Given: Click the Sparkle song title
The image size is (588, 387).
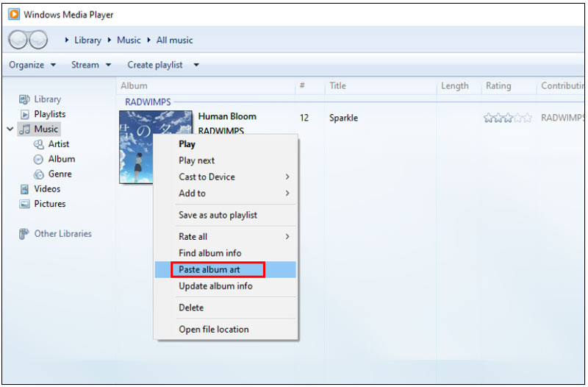Looking at the screenshot, I should click(343, 118).
